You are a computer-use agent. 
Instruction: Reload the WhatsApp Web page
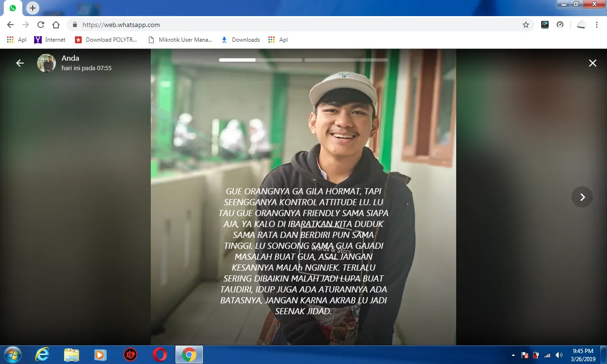[41, 25]
